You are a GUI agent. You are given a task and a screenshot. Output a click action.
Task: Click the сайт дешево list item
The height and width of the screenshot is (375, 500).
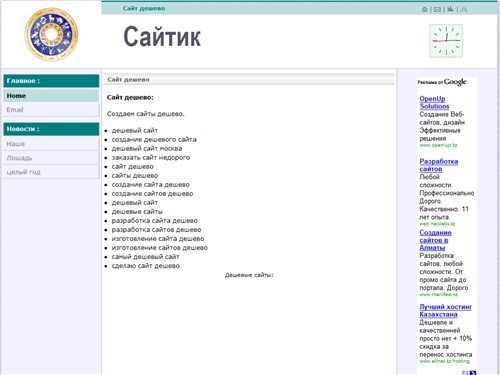click(132, 166)
